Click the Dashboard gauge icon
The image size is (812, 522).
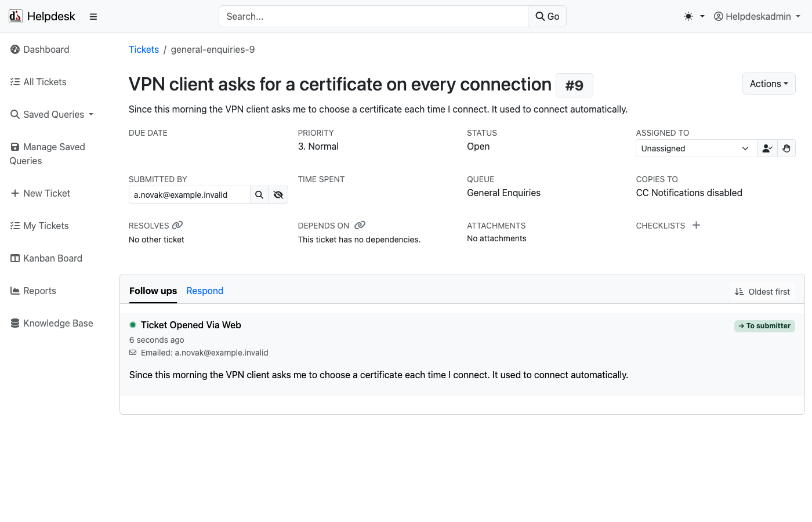15,49
